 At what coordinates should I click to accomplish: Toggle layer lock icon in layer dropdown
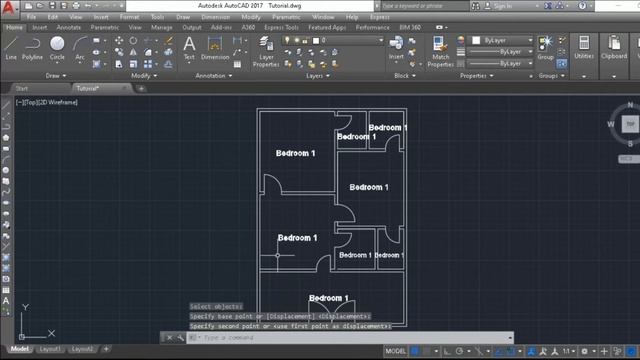click(305, 40)
